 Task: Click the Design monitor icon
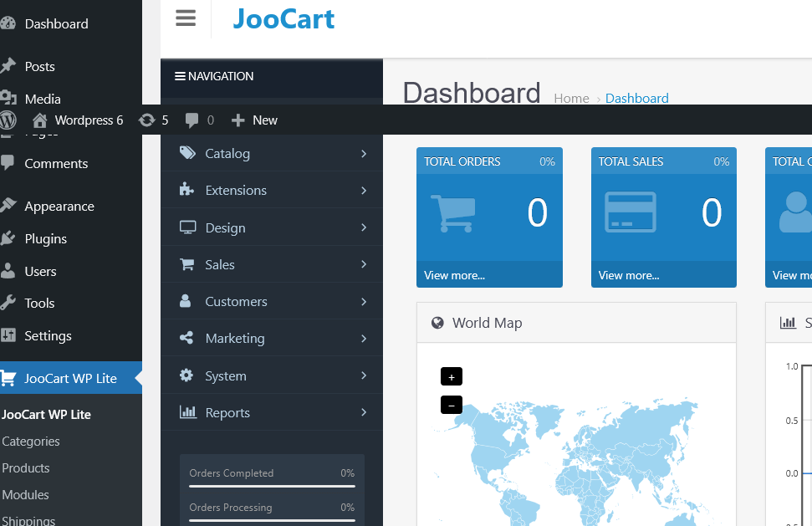pos(187,227)
